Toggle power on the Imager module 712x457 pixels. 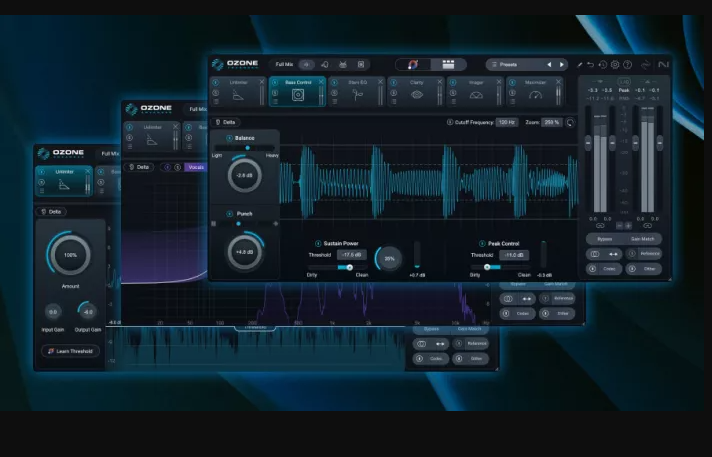click(x=453, y=83)
